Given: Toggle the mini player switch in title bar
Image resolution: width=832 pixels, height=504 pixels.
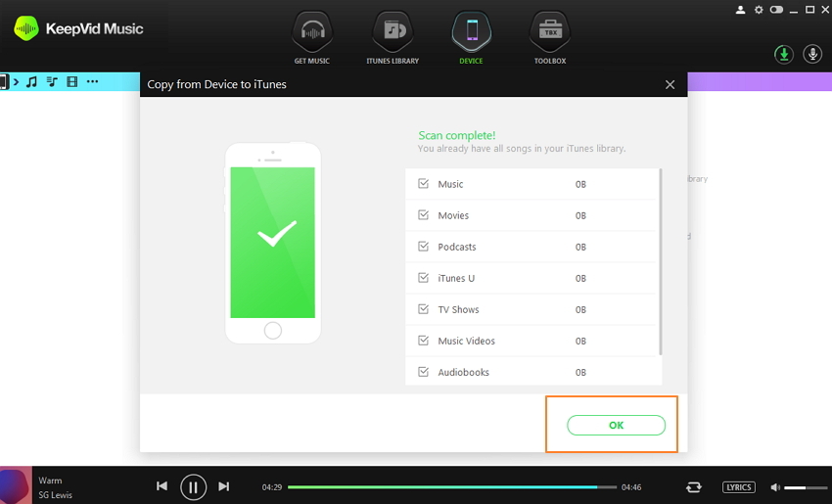Looking at the screenshot, I should point(777,10).
